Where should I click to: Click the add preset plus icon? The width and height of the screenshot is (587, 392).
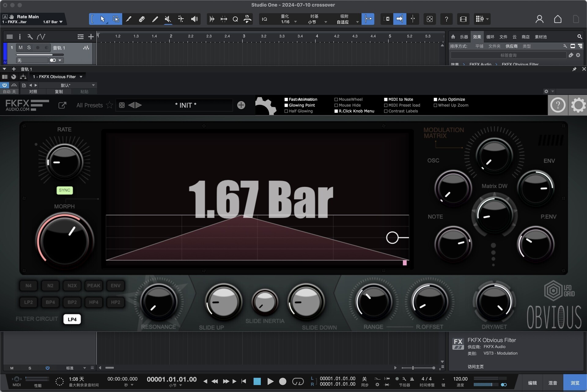tap(241, 105)
